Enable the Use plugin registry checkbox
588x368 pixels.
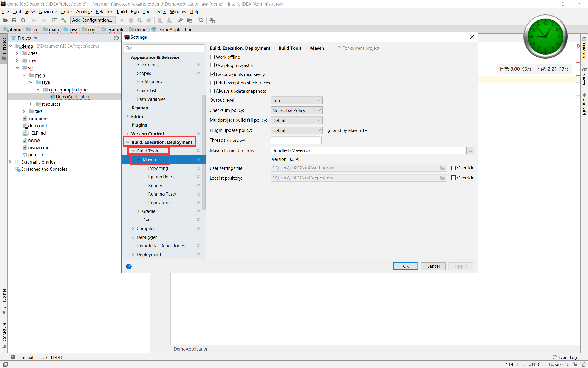[212, 65]
